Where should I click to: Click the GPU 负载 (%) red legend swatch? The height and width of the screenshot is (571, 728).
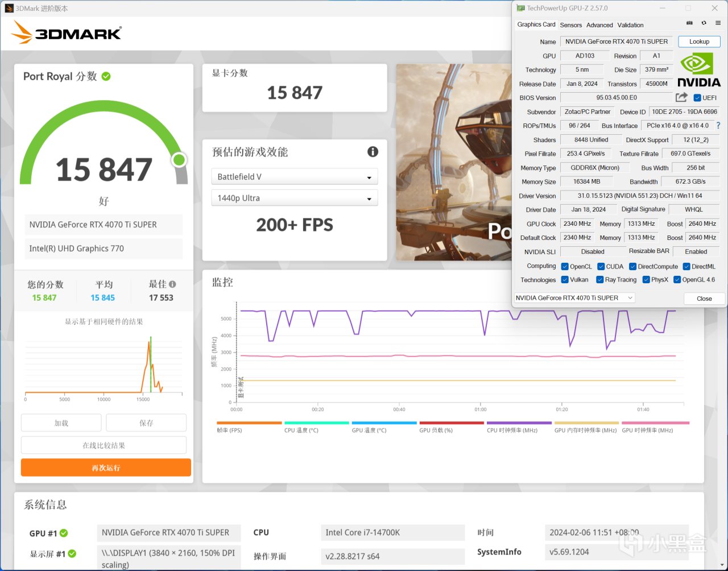pos(452,423)
